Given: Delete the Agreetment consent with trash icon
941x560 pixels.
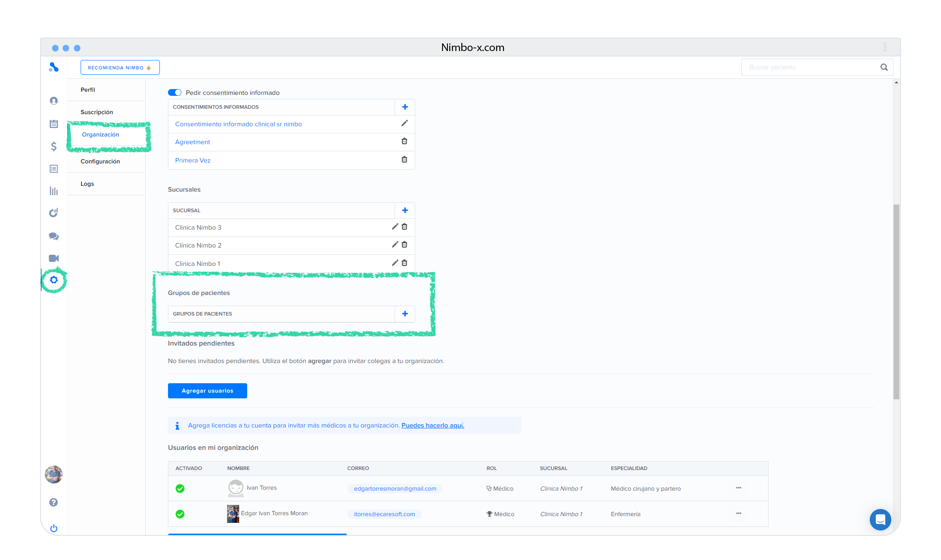Looking at the screenshot, I should pyautogui.click(x=404, y=141).
